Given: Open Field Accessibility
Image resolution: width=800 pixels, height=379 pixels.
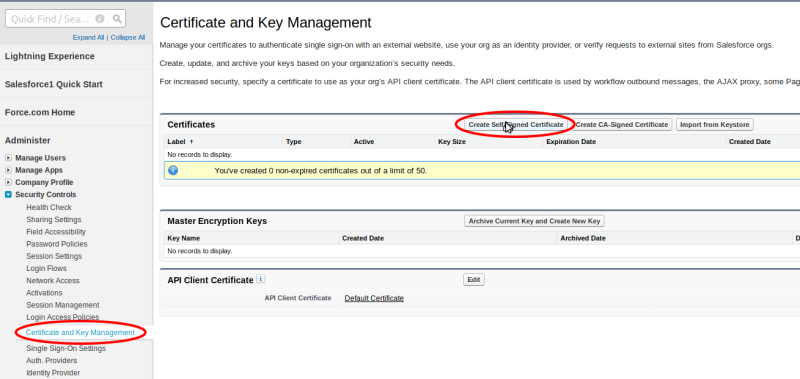Looking at the screenshot, I should point(56,232).
